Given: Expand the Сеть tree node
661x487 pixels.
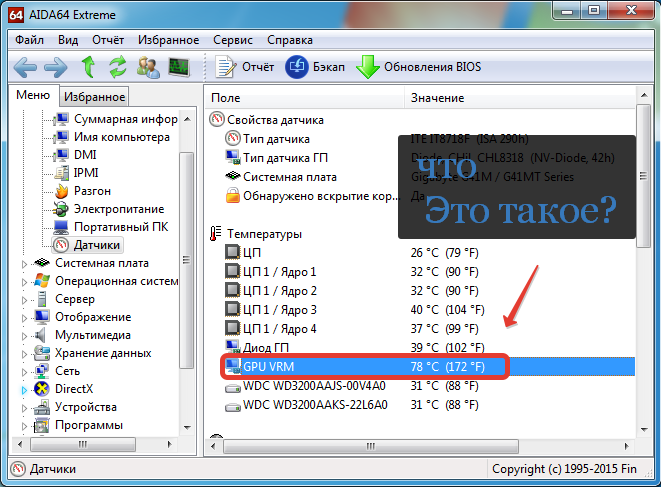Looking at the screenshot, I should [24, 372].
